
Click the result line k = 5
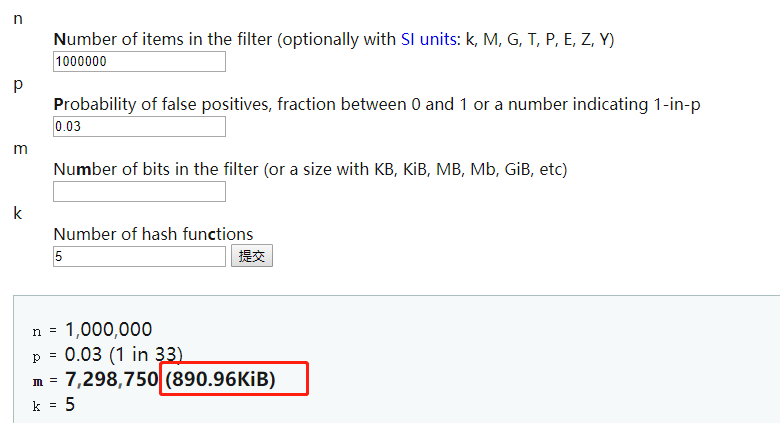click(x=54, y=405)
